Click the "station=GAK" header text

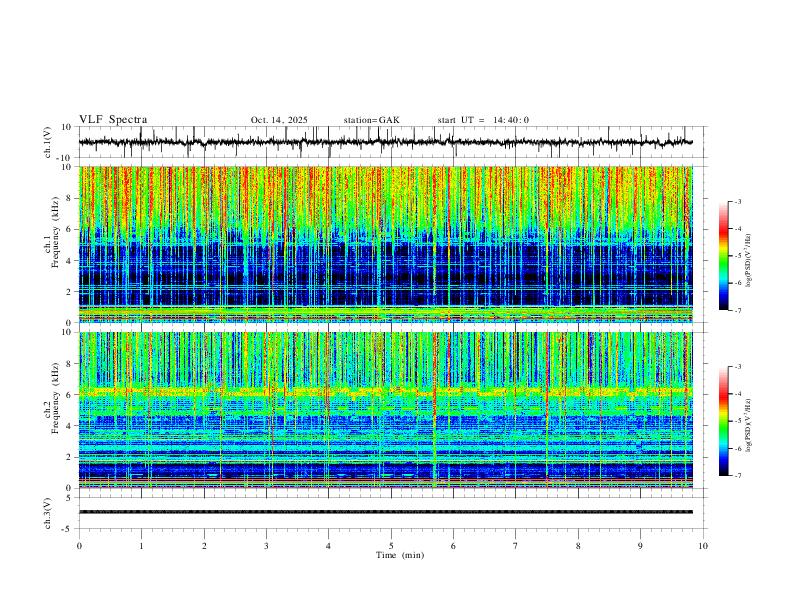371,120
